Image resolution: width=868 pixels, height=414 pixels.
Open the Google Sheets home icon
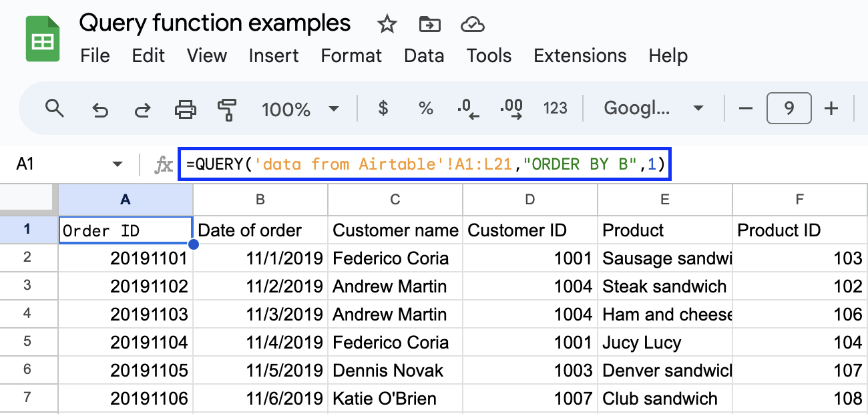[x=43, y=40]
